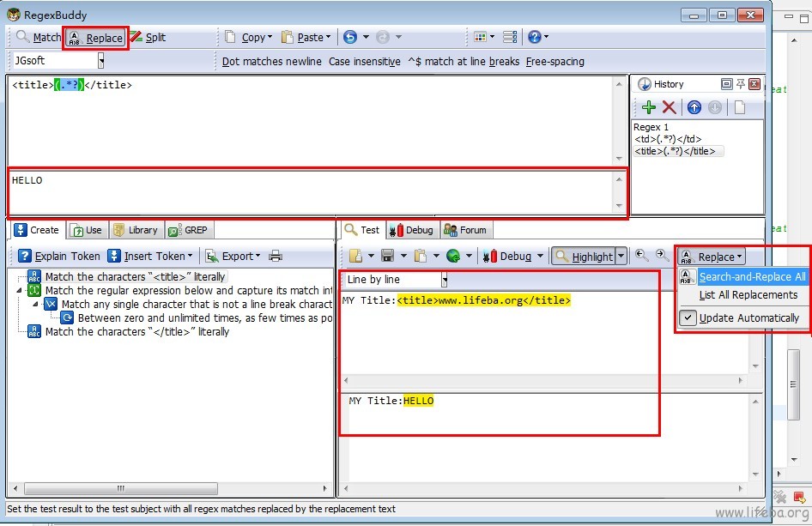Click the green globe icon in Test toolbar
This screenshot has width=812, height=526.
pos(453,256)
